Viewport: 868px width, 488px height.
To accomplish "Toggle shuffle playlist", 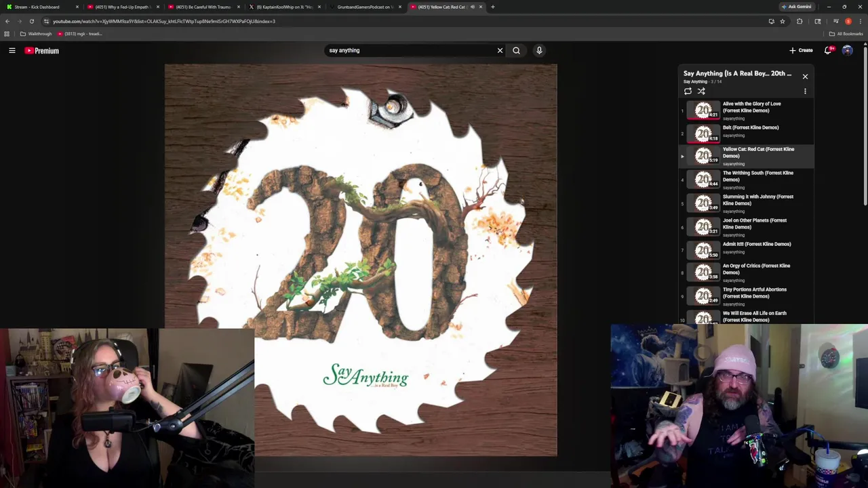I will [701, 91].
